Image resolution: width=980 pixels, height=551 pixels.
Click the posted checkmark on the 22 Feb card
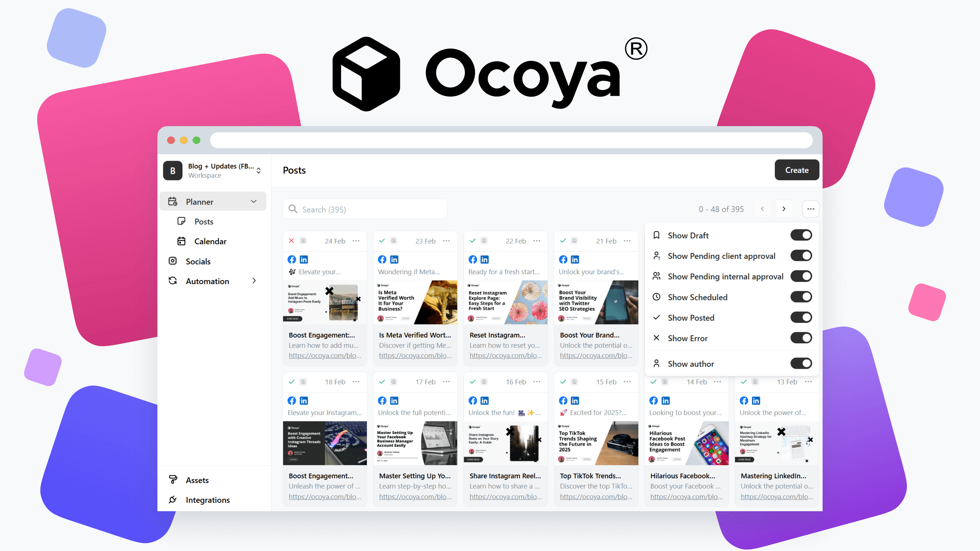pyautogui.click(x=473, y=241)
